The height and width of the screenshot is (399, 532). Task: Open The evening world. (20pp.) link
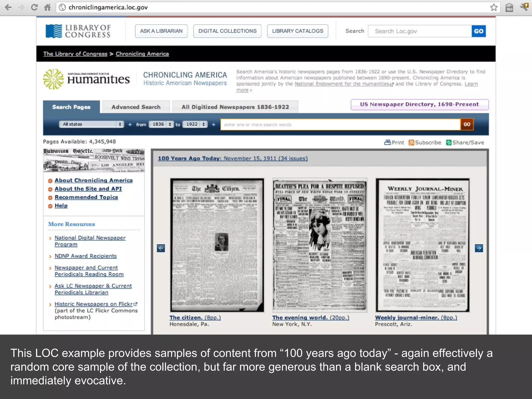tap(311, 317)
